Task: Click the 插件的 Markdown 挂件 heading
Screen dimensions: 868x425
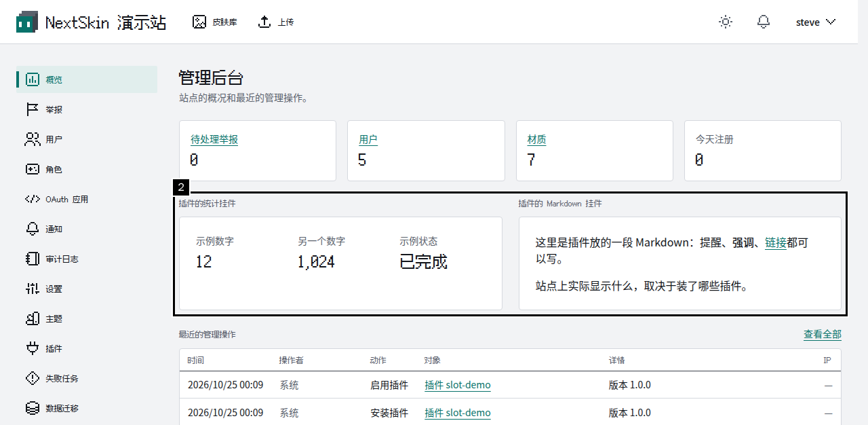Action: 560,203
